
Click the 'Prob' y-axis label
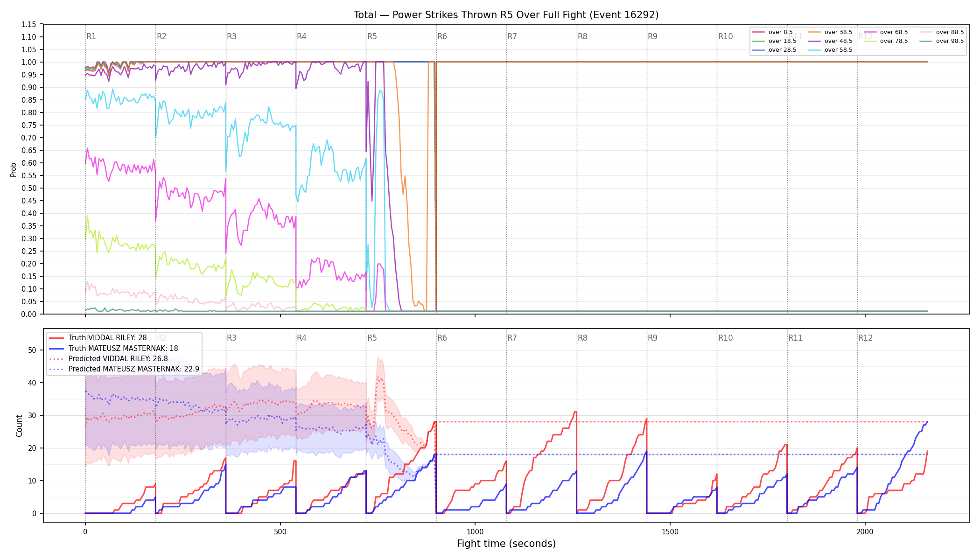14,169
